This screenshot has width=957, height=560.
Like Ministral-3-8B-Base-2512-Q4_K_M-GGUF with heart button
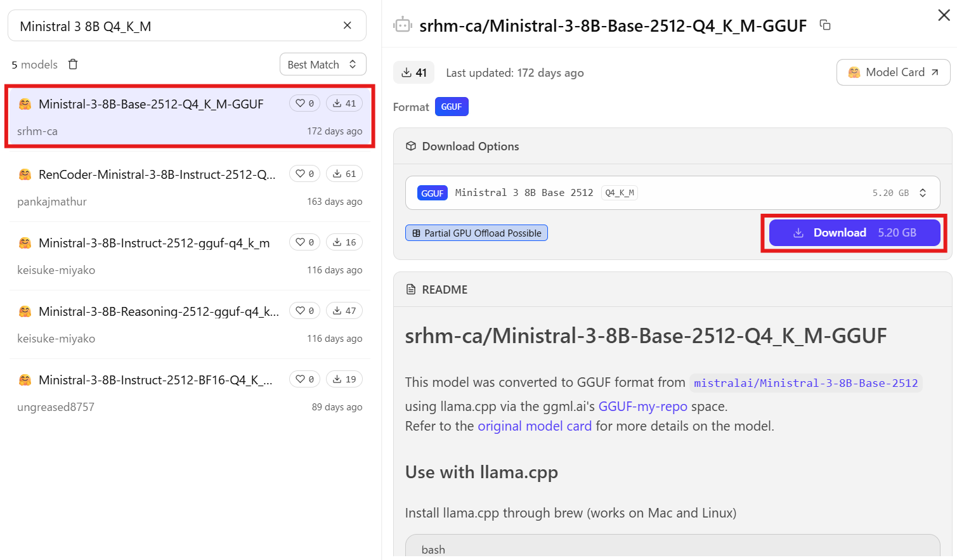(305, 103)
